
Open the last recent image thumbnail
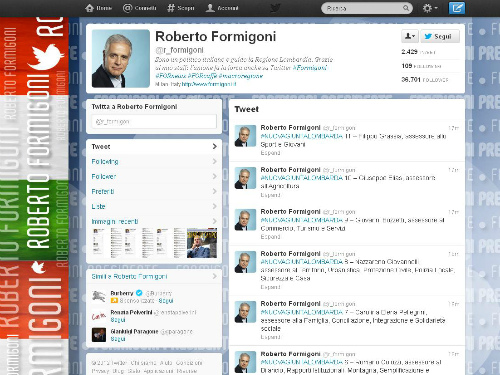point(202,243)
